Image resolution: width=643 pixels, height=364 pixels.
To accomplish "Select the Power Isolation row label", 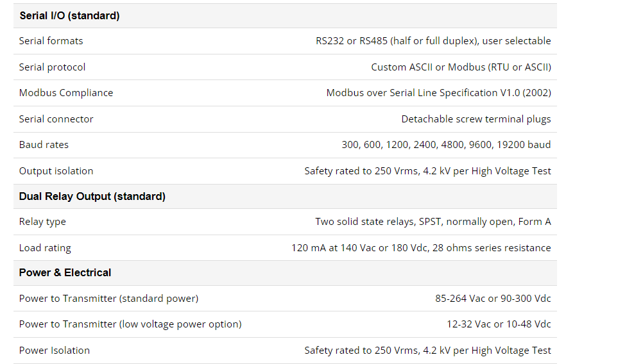I will click(54, 351).
